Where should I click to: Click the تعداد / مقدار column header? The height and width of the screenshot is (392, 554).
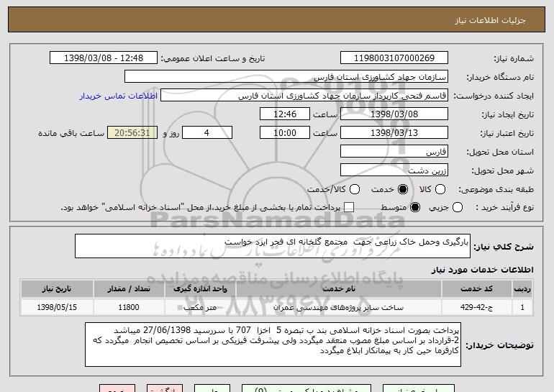tap(129, 289)
